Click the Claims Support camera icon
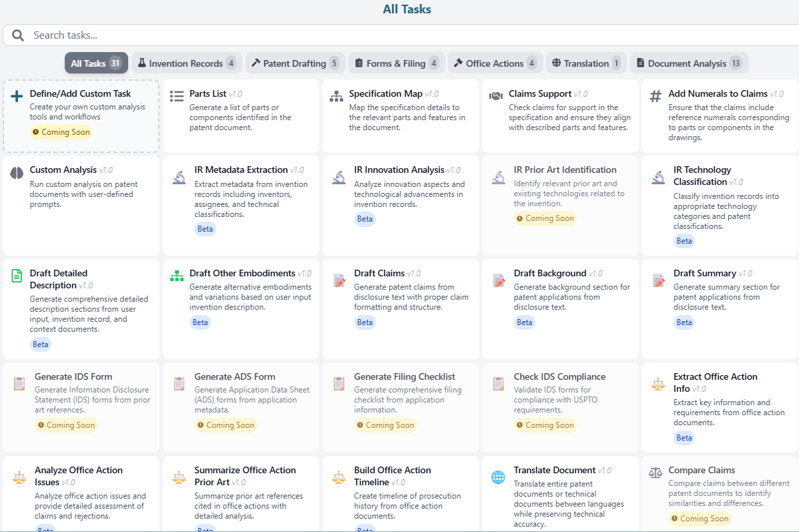The width and height of the screenshot is (799, 532). click(x=496, y=94)
